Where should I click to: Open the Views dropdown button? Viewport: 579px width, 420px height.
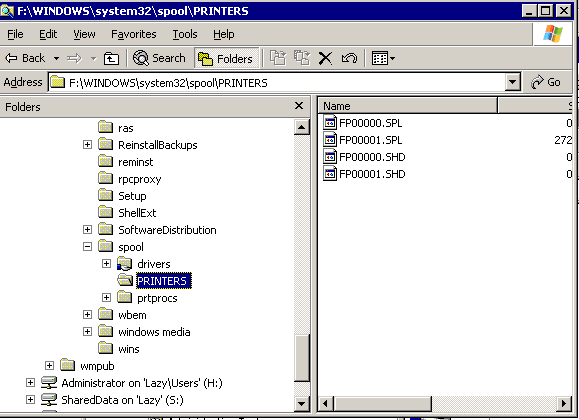[383, 58]
